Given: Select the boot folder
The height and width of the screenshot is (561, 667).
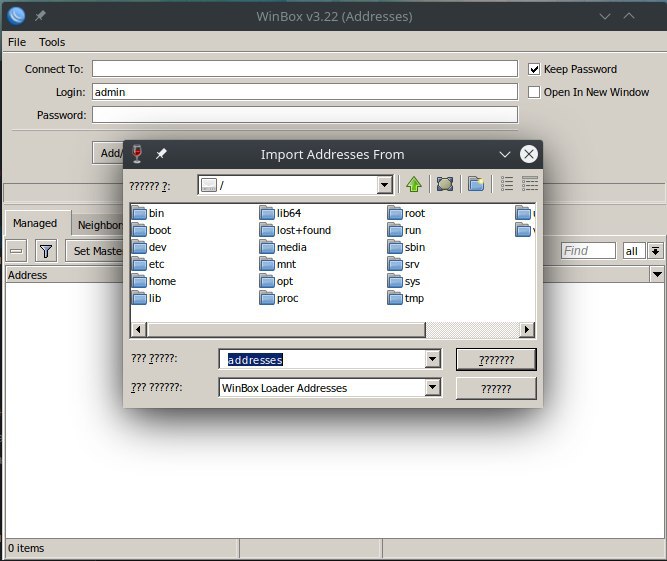Looking at the screenshot, I should coord(152,230).
